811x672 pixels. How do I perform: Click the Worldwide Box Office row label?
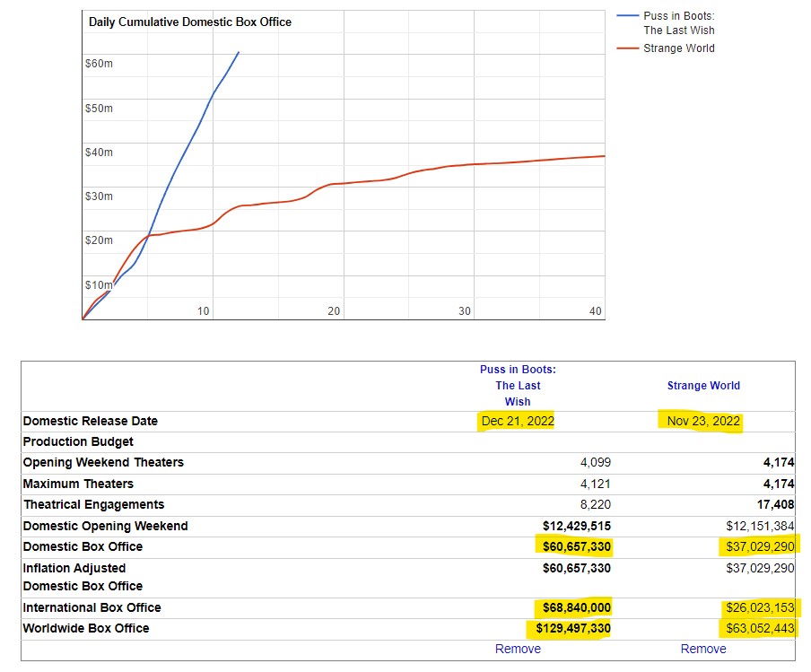pyautogui.click(x=86, y=629)
